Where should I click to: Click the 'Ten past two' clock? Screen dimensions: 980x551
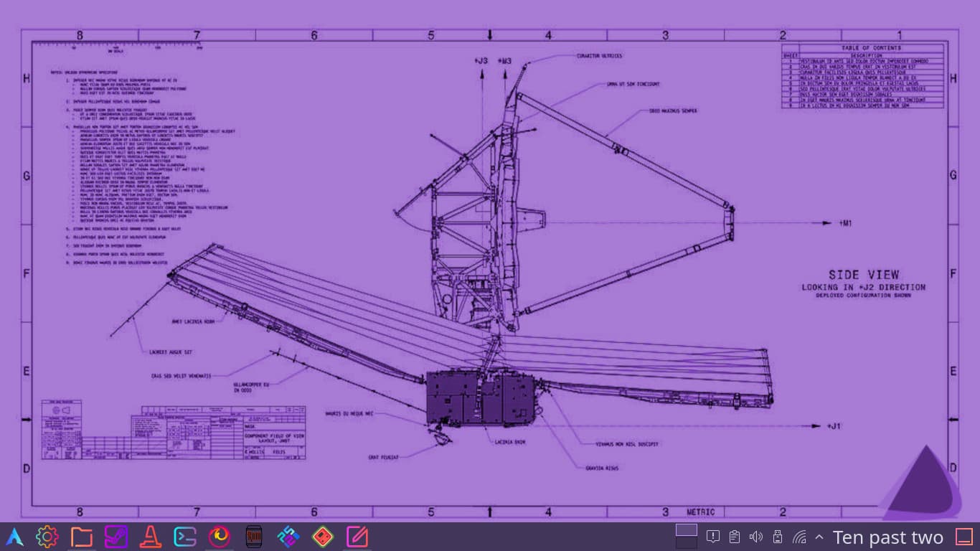(888, 537)
